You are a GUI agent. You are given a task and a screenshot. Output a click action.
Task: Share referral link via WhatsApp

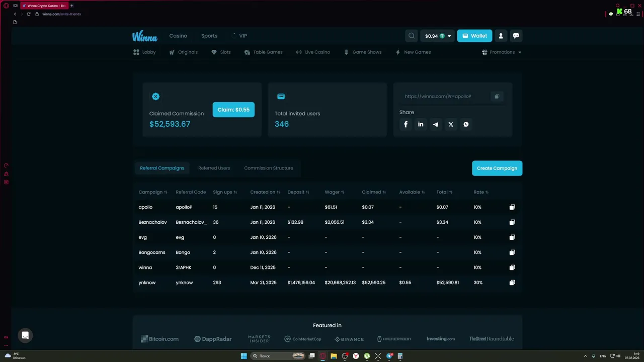click(466, 124)
